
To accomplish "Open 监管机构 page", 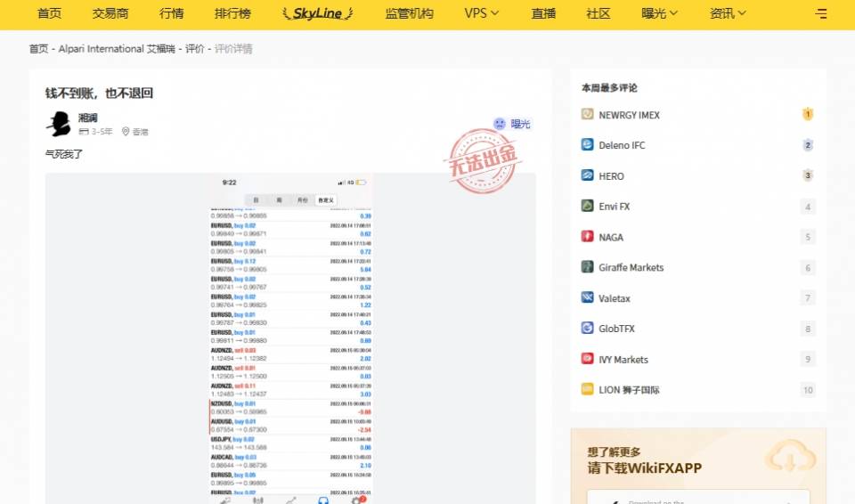I will pyautogui.click(x=409, y=13).
